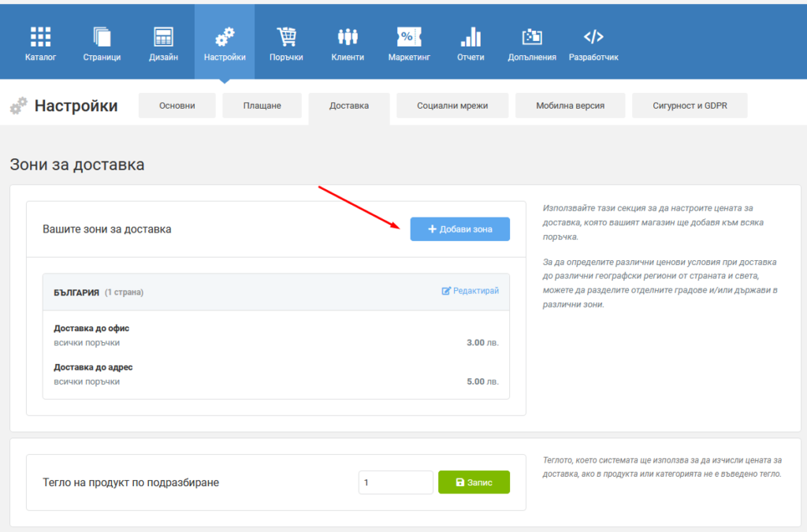
Task: Open the Дизайн layout icon
Action: point(164,37)
